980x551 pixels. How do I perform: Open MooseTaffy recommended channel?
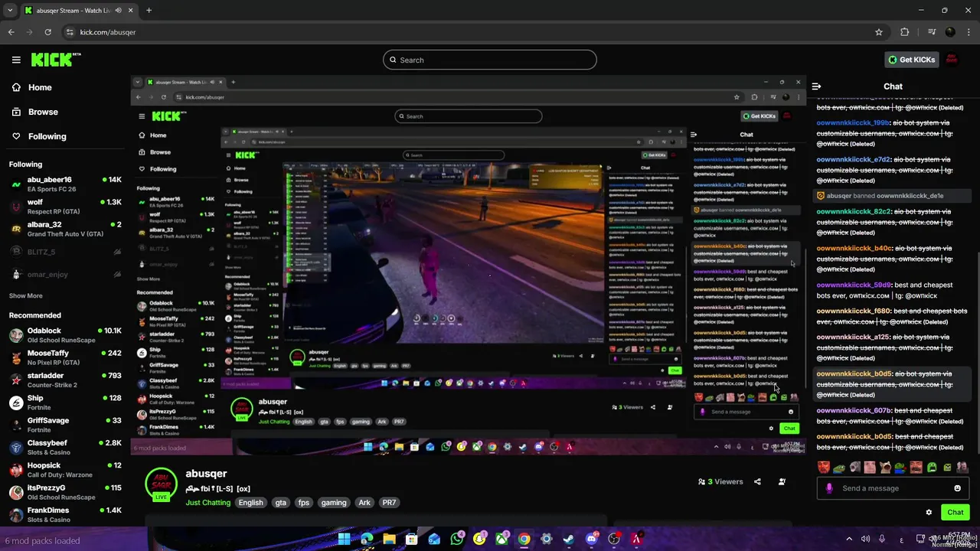coord(65,357)
